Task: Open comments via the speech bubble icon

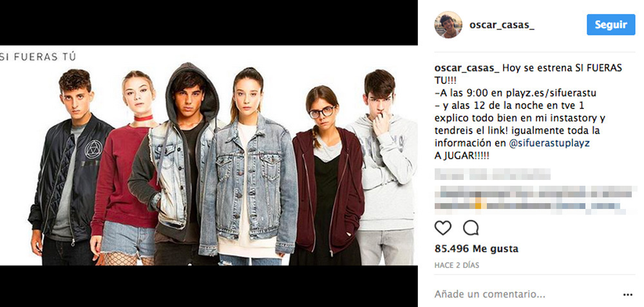Action: coord(471,228)
